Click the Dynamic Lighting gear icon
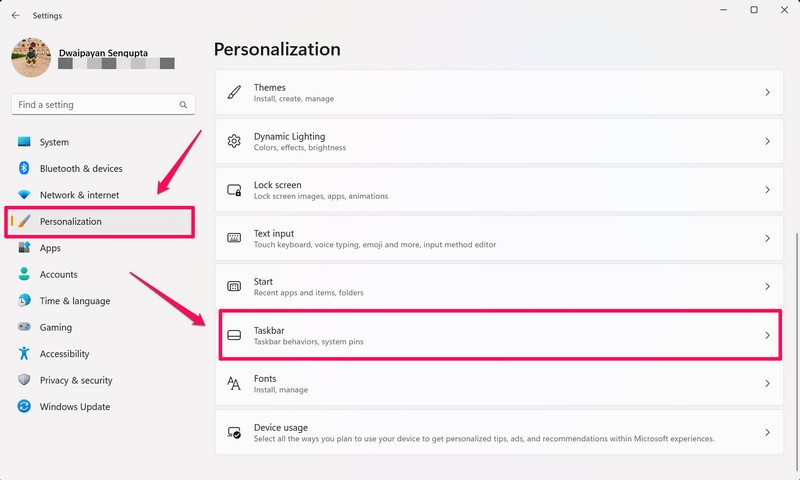 tap(234, 141)
